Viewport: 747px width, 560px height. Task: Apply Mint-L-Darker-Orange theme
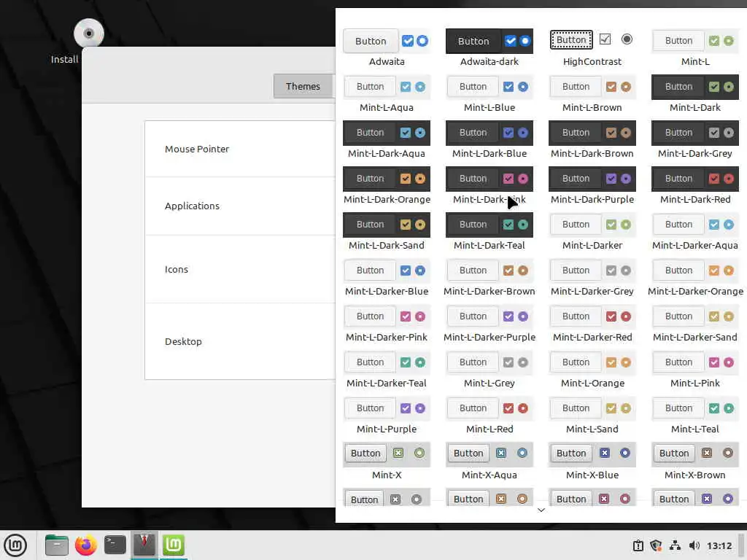(x=695, y=278)
